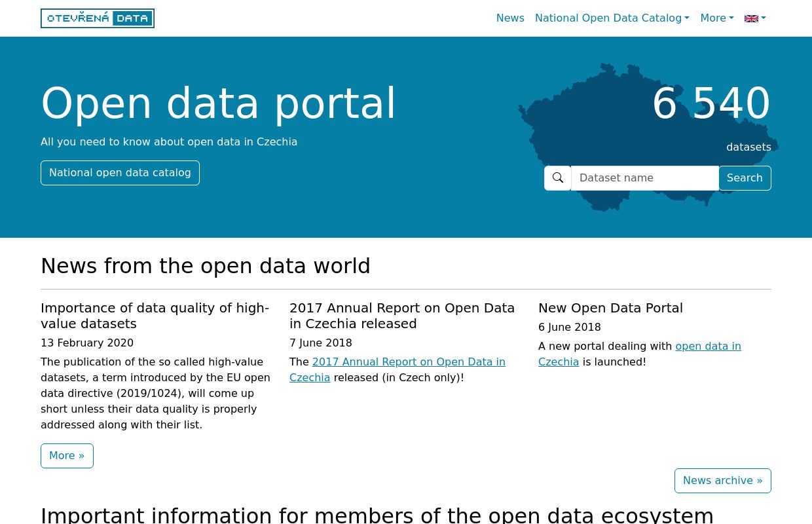Expand National Open Data Catalog menu
Screen dimensions: 812x524
pos(612,18)
